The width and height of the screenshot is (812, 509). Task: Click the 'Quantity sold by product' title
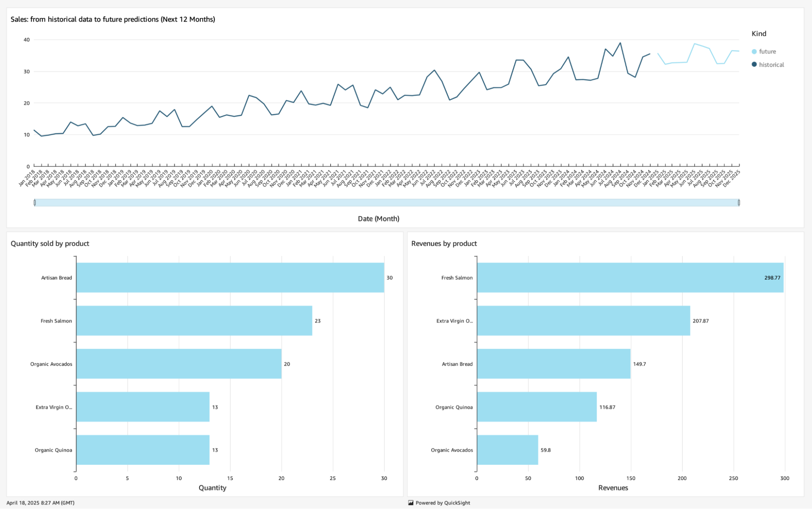(50, 243)
